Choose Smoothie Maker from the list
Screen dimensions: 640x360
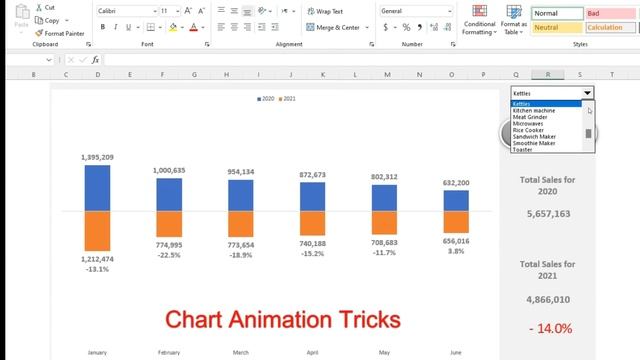click(x=534, y=143)
